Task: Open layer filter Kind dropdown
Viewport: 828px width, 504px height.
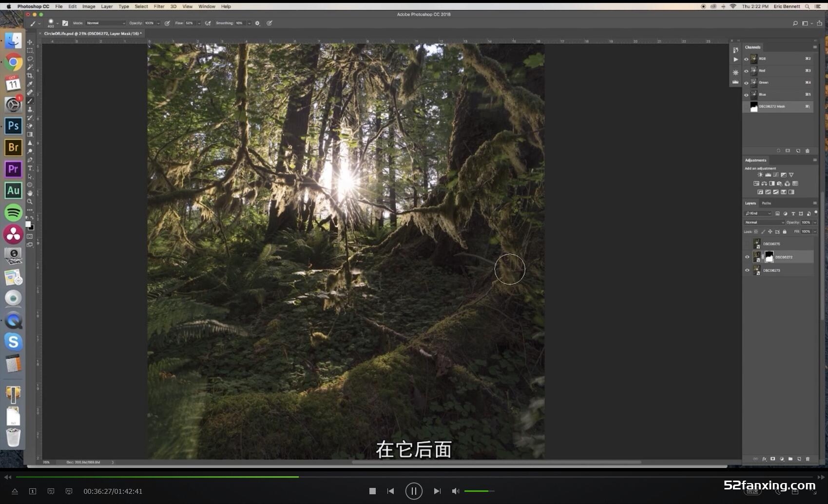Action: click(758, 213)
